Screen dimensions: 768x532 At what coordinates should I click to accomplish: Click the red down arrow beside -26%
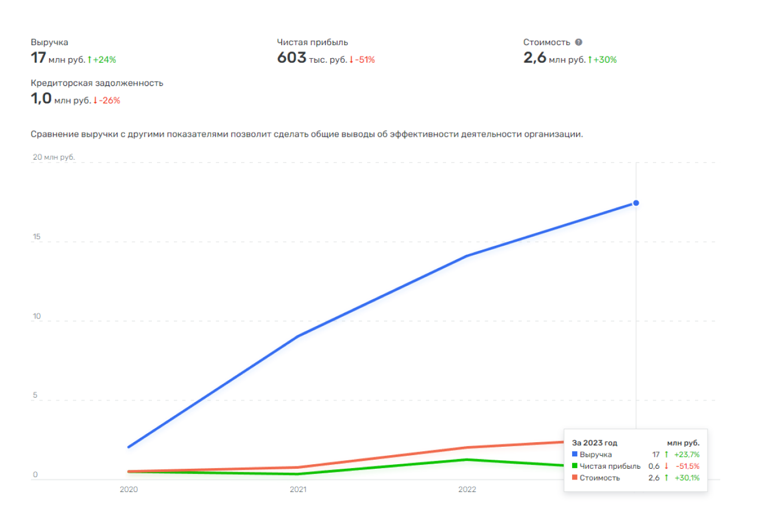(x=95, y=100)
